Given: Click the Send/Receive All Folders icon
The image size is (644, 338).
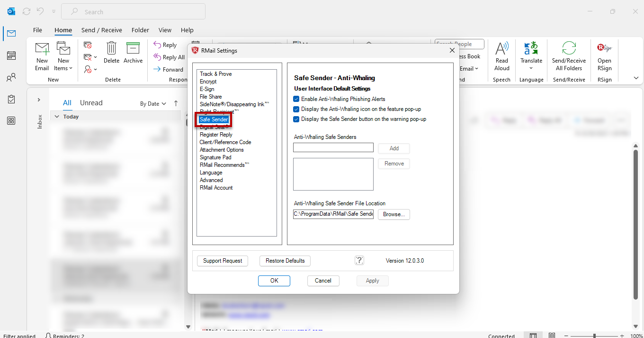Looking at the screenshot, I should tap(569, 48).
